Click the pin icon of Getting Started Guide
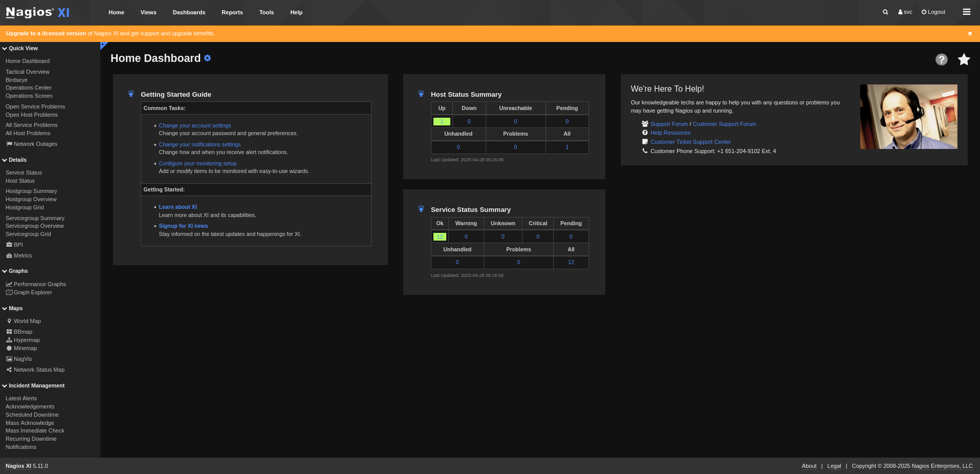The image size is (980, 474). pyautogui.click(x=131, y=94)
